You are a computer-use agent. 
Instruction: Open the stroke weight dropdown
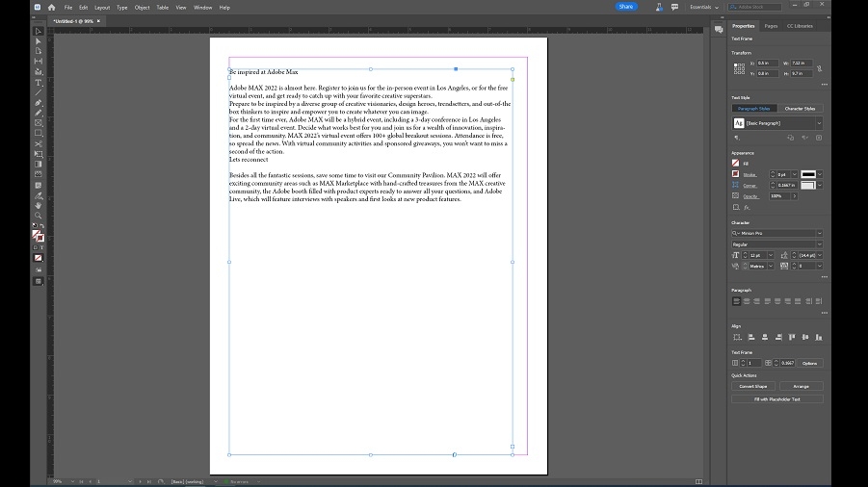pyautogui.click(x=795, y=174)
